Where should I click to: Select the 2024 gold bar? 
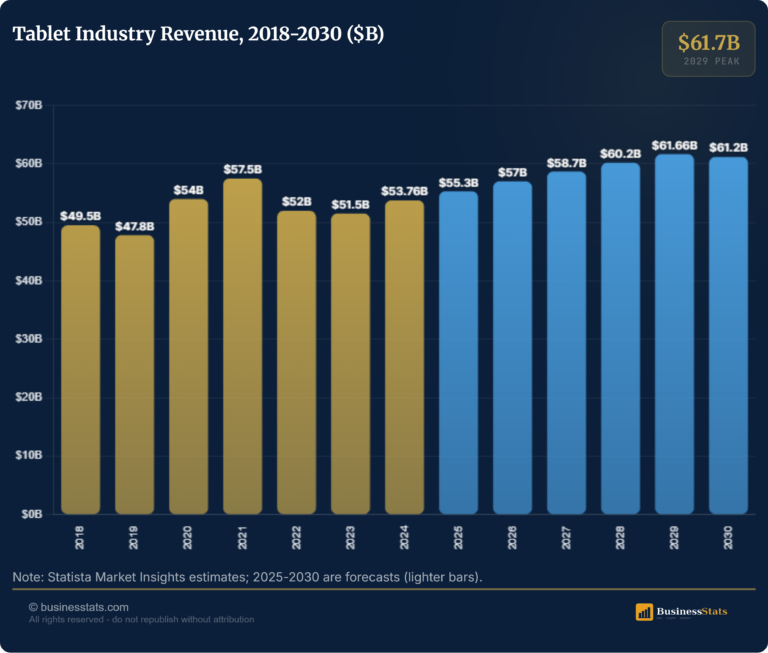click(x=405, y=357)
